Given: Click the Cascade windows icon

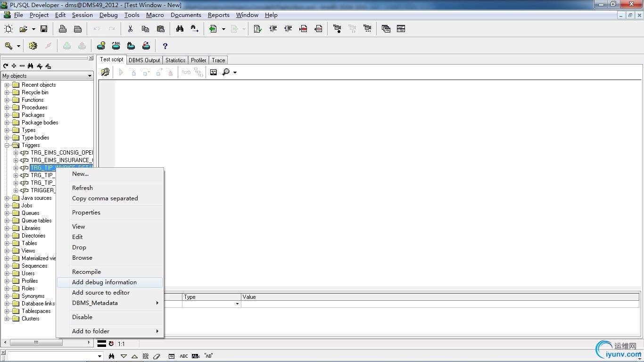Looking at the screenshot, I should coord(386,29).
